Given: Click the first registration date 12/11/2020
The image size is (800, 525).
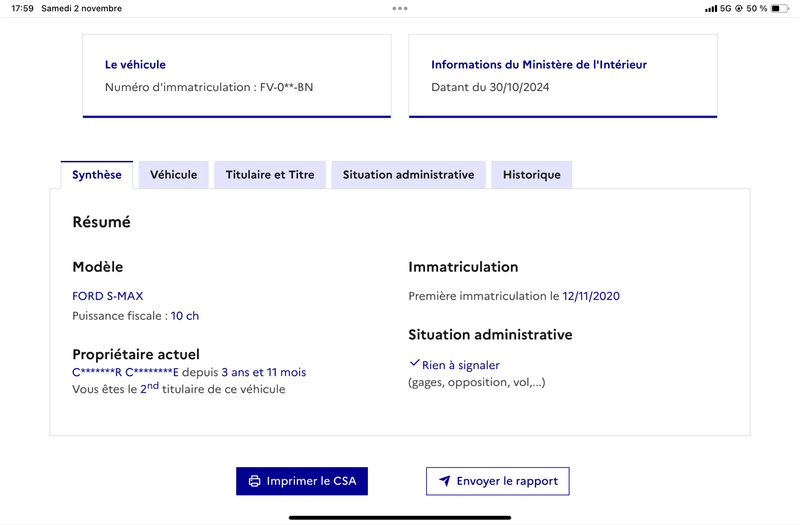Looking at the screenshot, I should click(x=591, y=296).
